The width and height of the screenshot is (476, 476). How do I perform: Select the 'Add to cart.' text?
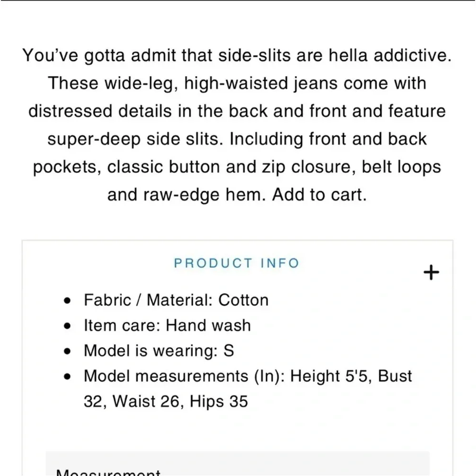[319, 195]
